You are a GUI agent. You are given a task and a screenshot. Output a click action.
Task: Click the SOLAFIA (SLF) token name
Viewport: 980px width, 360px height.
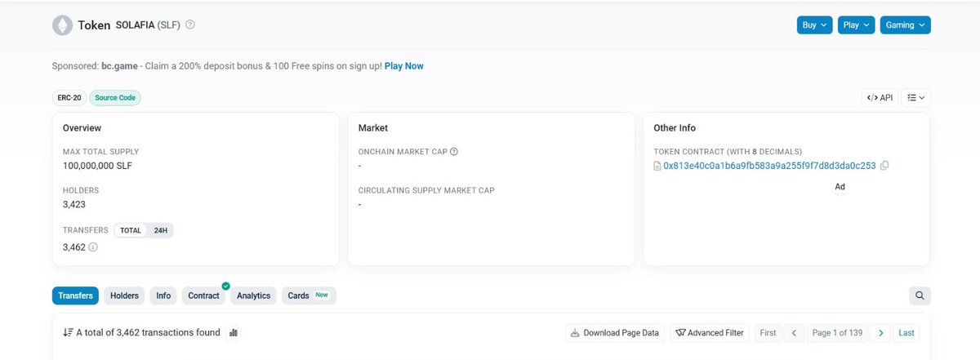[149, 25]
